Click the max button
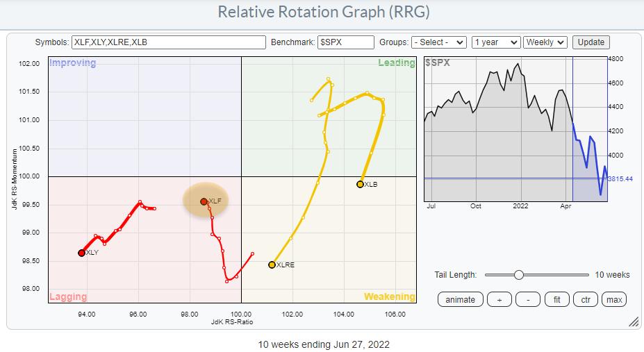The width and height of the screenshot is (644, 352). pyautogui.click(x=614, y=299)
